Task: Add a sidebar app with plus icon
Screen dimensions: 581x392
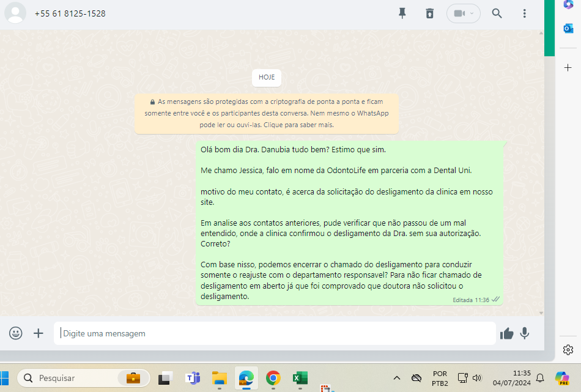Action: (x=568, y=68)
